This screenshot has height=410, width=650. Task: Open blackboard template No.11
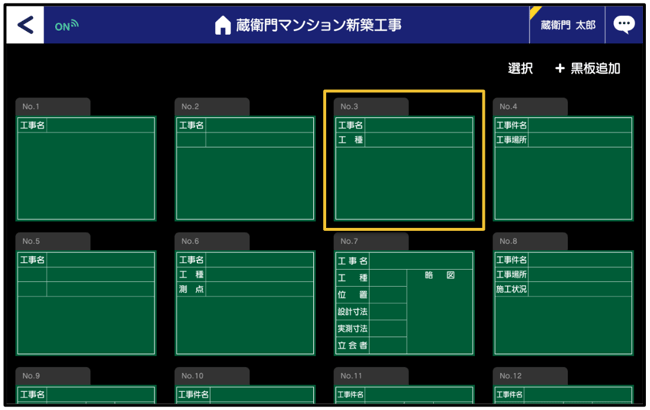tap(404, 394)
